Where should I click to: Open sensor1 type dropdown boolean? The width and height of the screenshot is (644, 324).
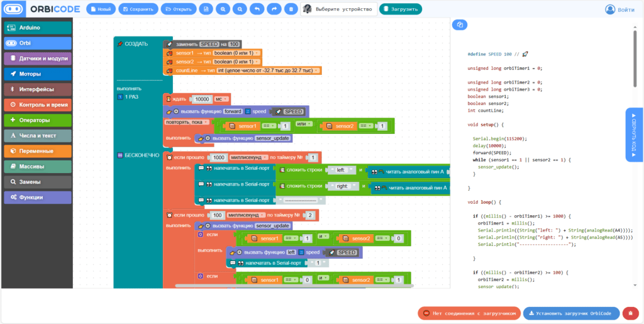pyautogui.click(x=237, y=53)
